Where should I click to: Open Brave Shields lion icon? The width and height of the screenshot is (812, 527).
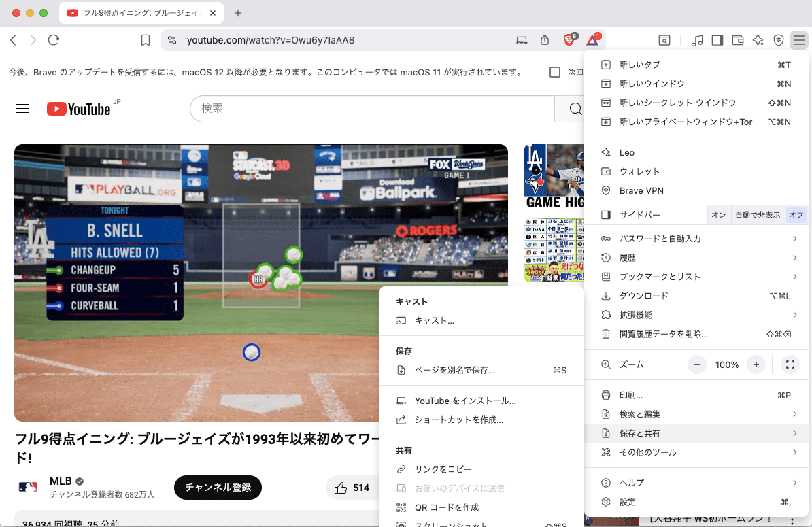[569, 40]
